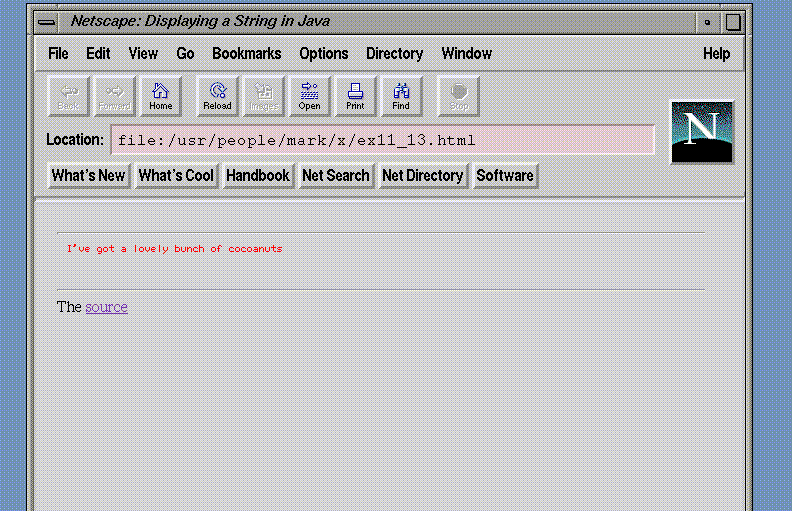
Task: Click the What's New button
Action: (89, 176)
